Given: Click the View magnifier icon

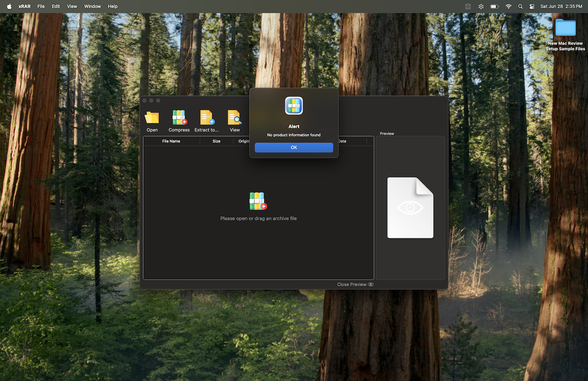Looking at the screenshot, I should (234, 118).
